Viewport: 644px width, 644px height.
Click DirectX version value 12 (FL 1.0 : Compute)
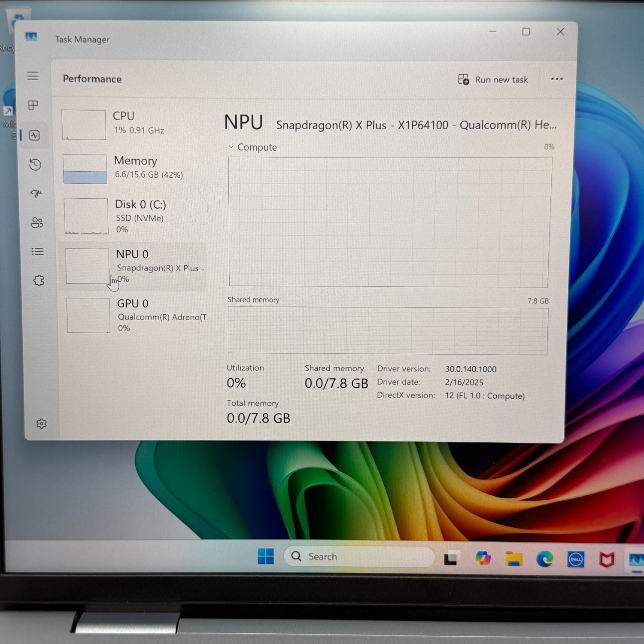click(485, 396)
